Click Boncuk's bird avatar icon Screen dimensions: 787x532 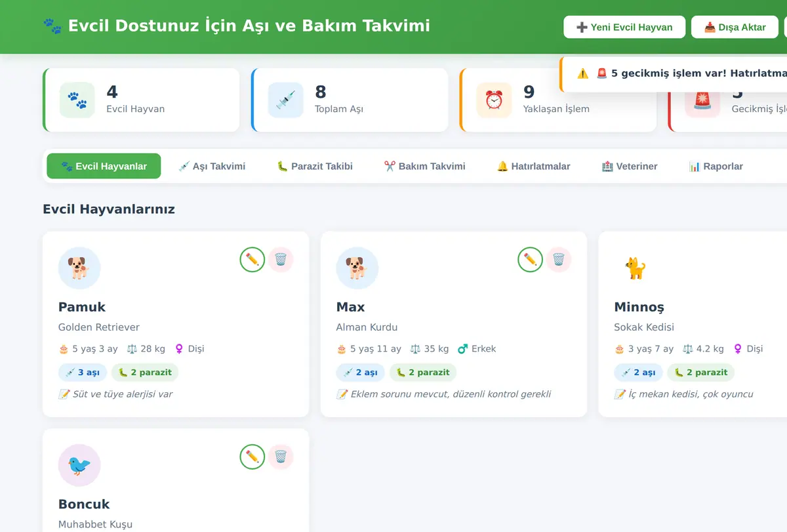(79, 466)
